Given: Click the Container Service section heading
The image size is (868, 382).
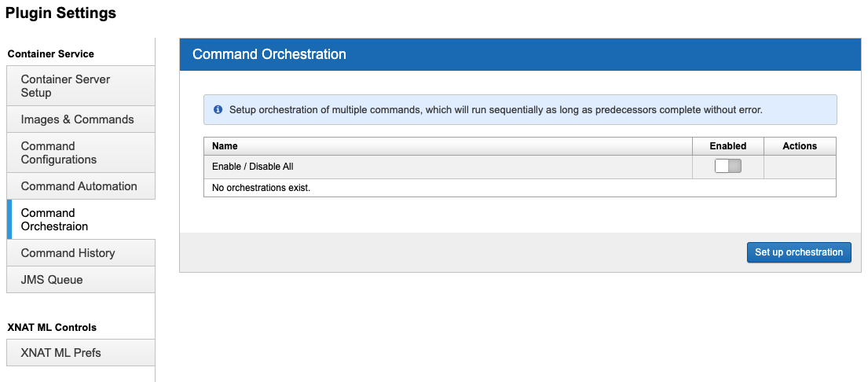Looking at the screenshot, I should (50, 54).
